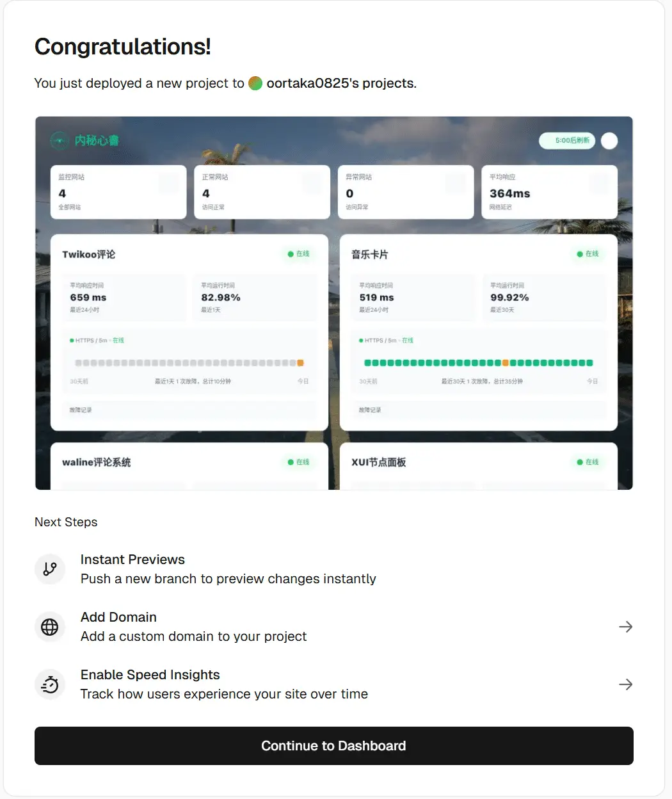This screenshot has width=672, height=799.
Task: Click the Add Domain globe icon
Action: 50,627
